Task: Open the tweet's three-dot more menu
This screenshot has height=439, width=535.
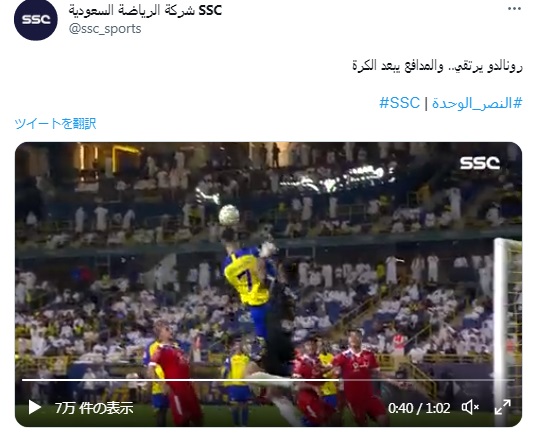Action: [514, 9]
